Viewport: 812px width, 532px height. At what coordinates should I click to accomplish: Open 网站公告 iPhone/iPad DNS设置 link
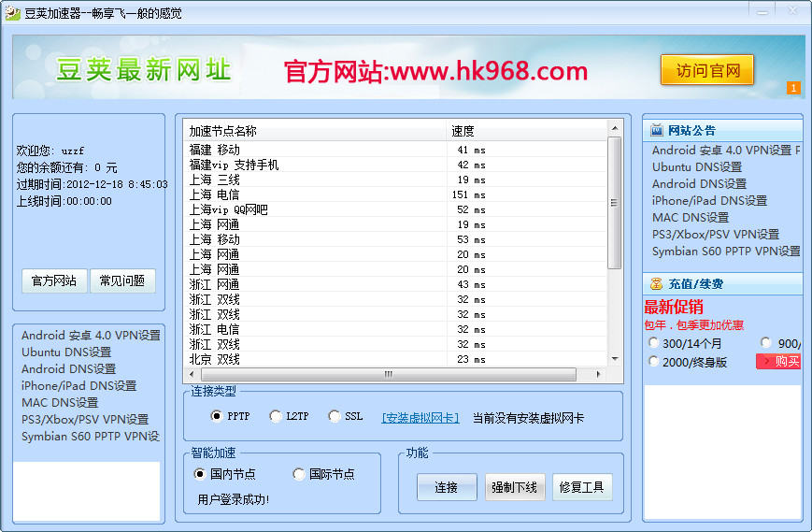point(709,201)
